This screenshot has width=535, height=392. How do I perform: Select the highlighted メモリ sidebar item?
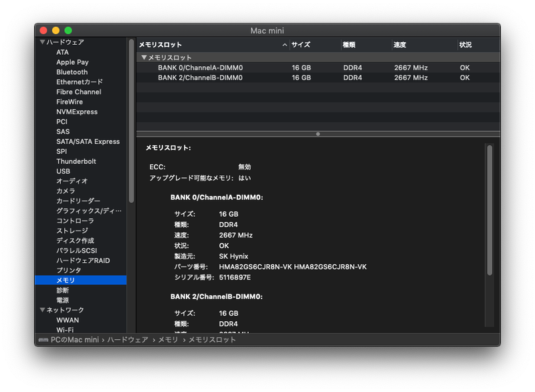tap(80, 280)
